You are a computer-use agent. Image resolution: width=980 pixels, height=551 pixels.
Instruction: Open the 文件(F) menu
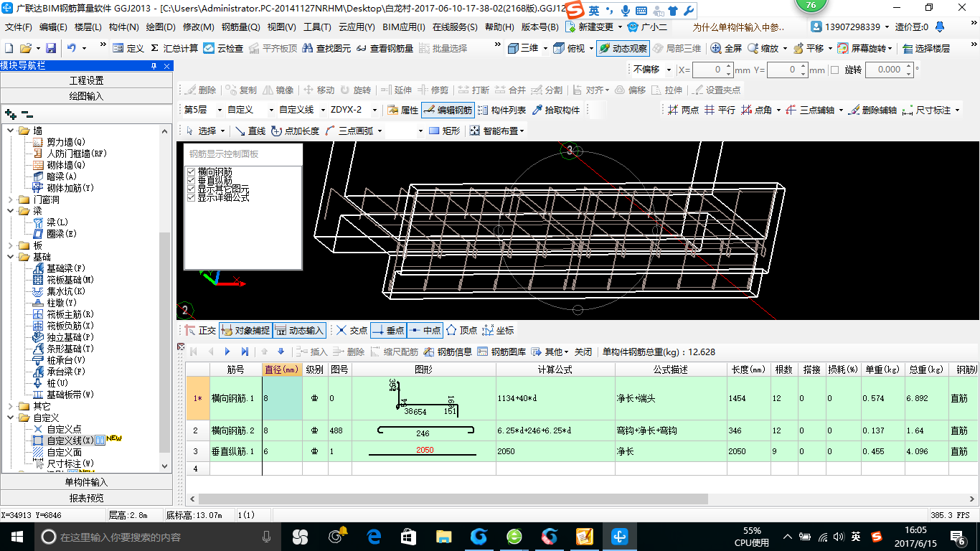18,27
